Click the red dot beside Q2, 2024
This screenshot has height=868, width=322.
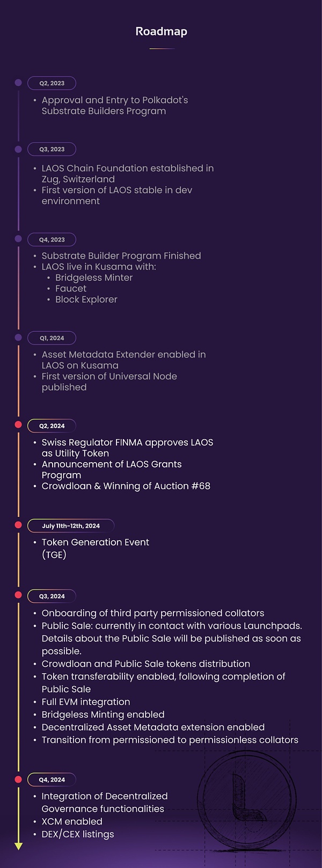[x=18, y=425]
